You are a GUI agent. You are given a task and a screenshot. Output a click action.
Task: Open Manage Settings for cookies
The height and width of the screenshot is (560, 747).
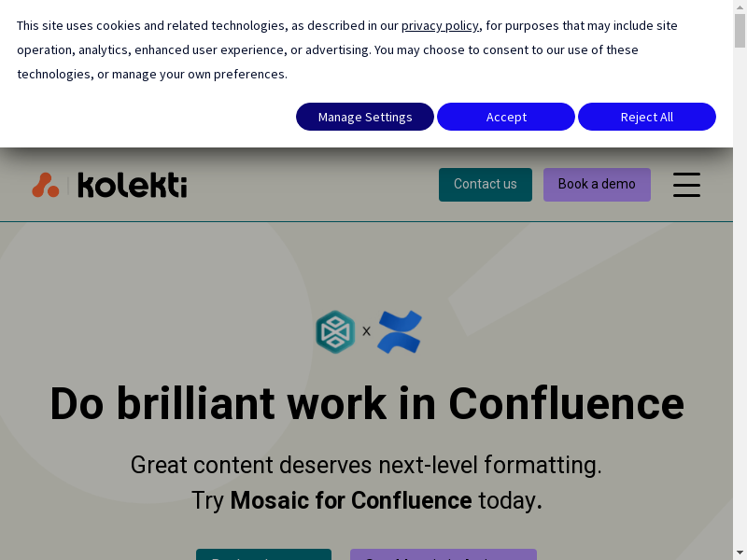[365, 117]
